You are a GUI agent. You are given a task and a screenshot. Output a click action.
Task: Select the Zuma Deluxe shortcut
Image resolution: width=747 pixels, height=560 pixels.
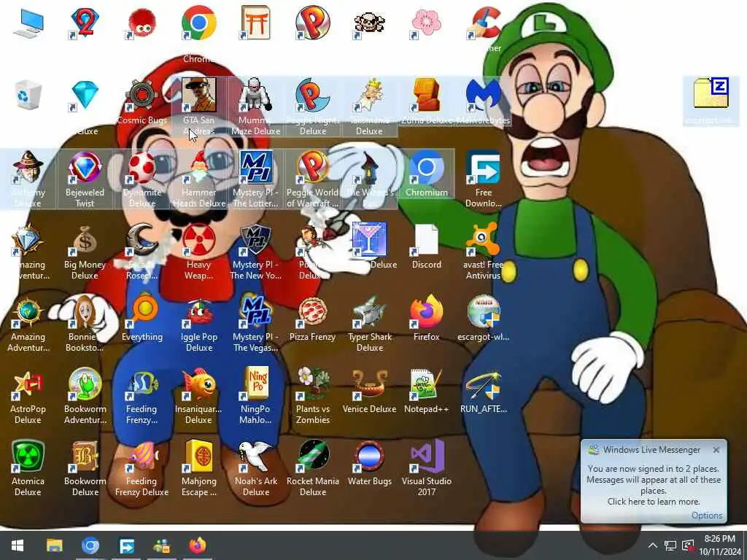pyautogui.click(x=426, y=96)
